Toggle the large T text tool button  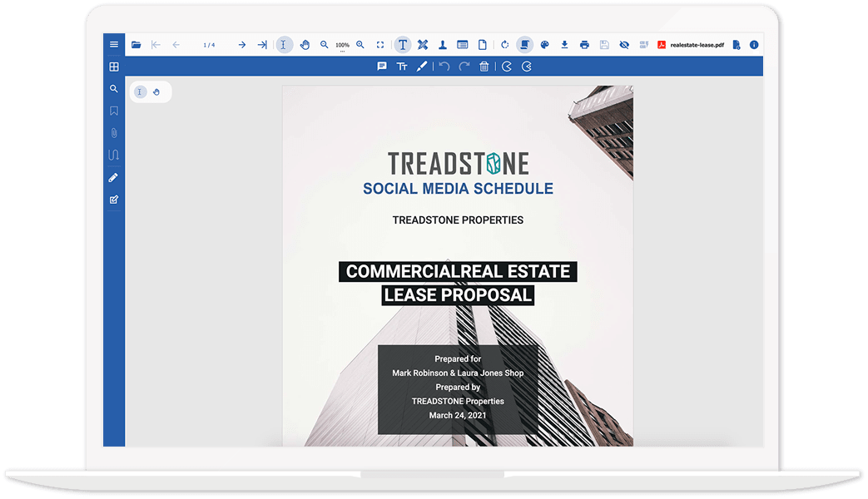(403, 45)
